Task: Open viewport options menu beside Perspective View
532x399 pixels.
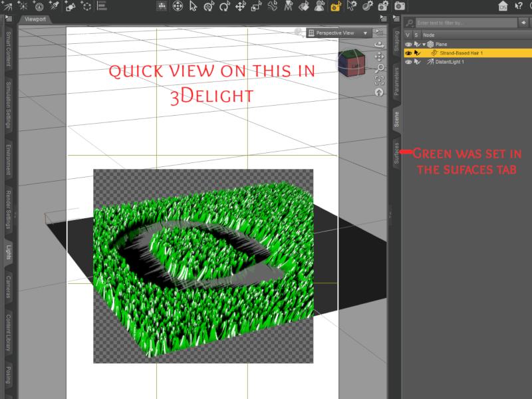Action: coord(379,33)
